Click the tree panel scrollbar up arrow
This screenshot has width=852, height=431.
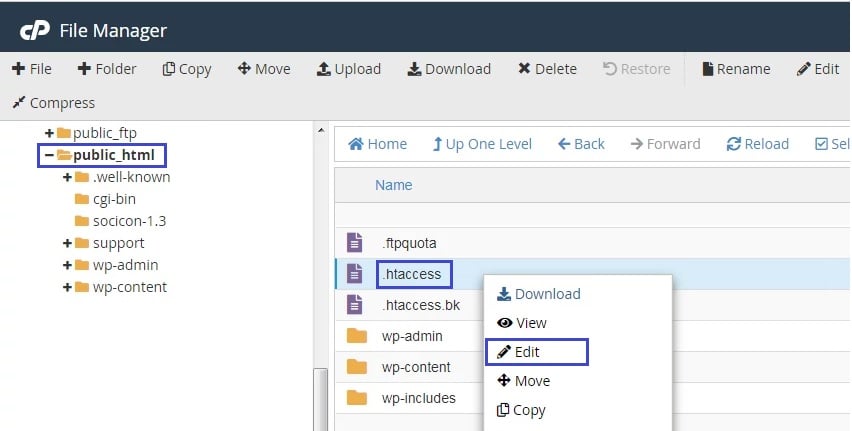pyautogui.click(x=321, y=130)
